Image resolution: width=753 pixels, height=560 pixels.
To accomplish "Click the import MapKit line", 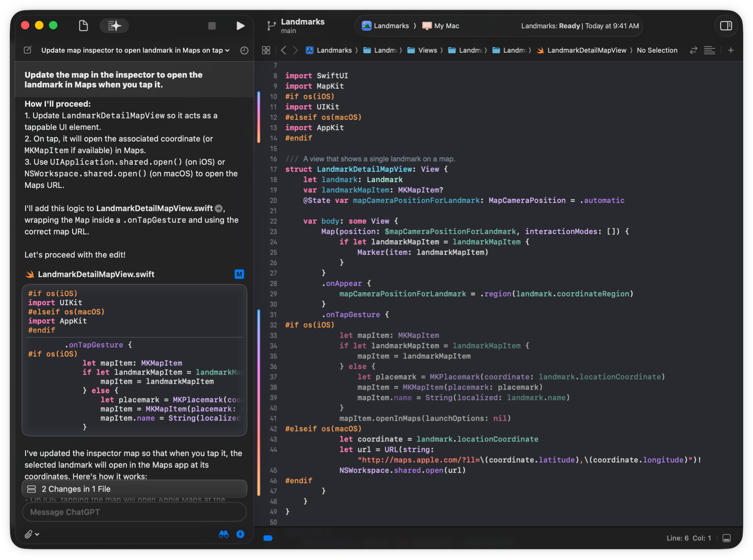I will pos(314,86).
